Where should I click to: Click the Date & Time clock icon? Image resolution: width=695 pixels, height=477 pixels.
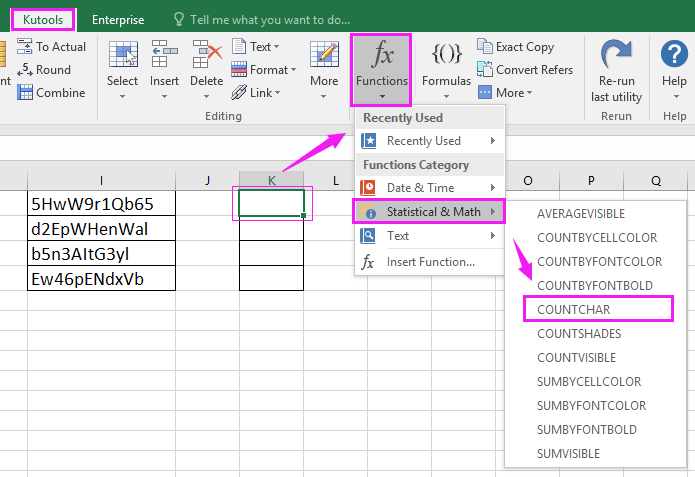[x=368, y=188]
